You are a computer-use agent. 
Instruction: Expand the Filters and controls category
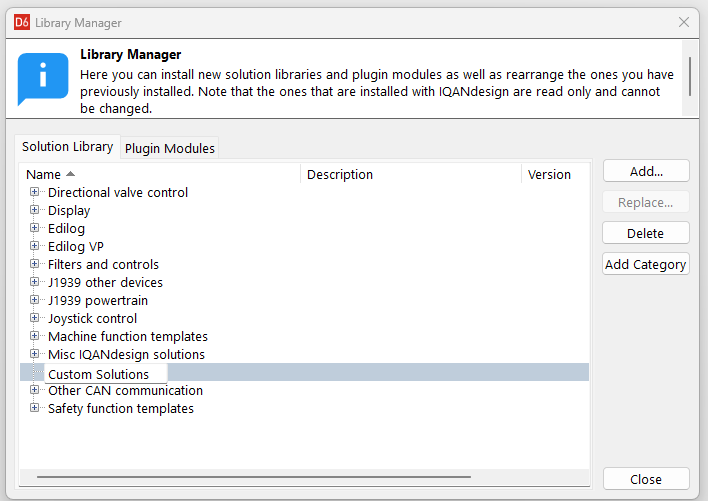pyautogui.click(x=34, y=264)
